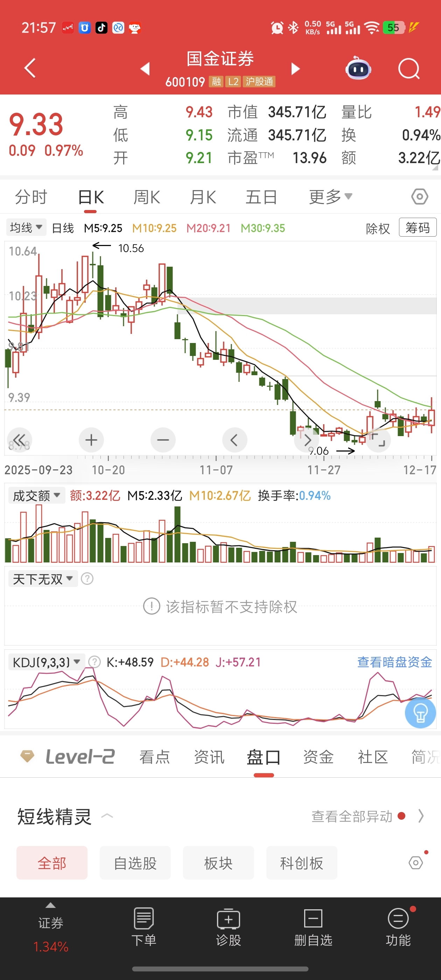
Task: Open the robot AI assistant icon
Action: coord(358,69)
